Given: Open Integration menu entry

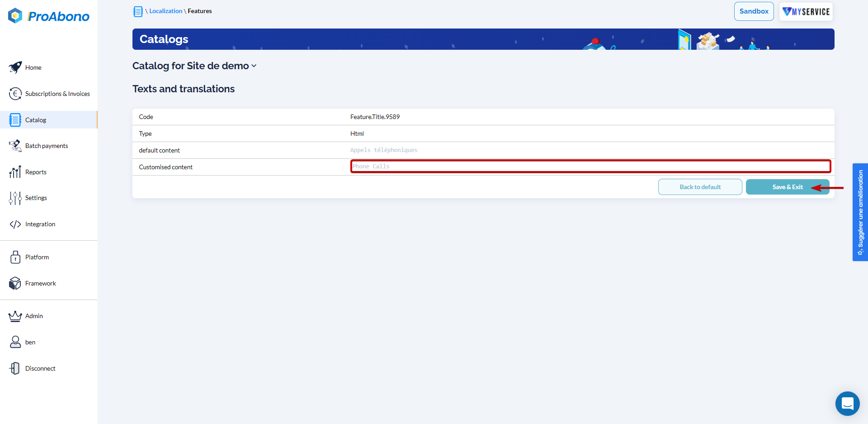Looking at the screenshot, I should tap(40, 224).
